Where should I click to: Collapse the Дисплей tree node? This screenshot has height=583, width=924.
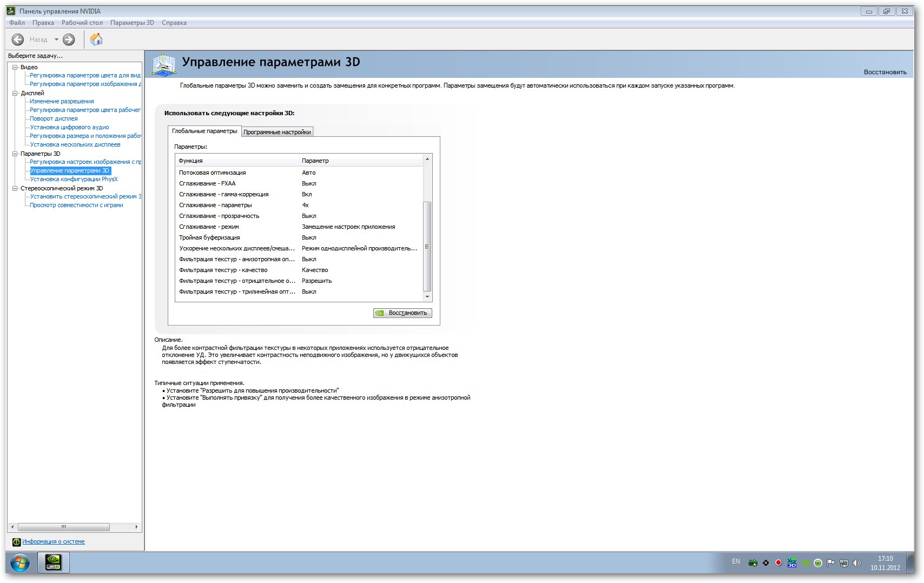(15, 93)
